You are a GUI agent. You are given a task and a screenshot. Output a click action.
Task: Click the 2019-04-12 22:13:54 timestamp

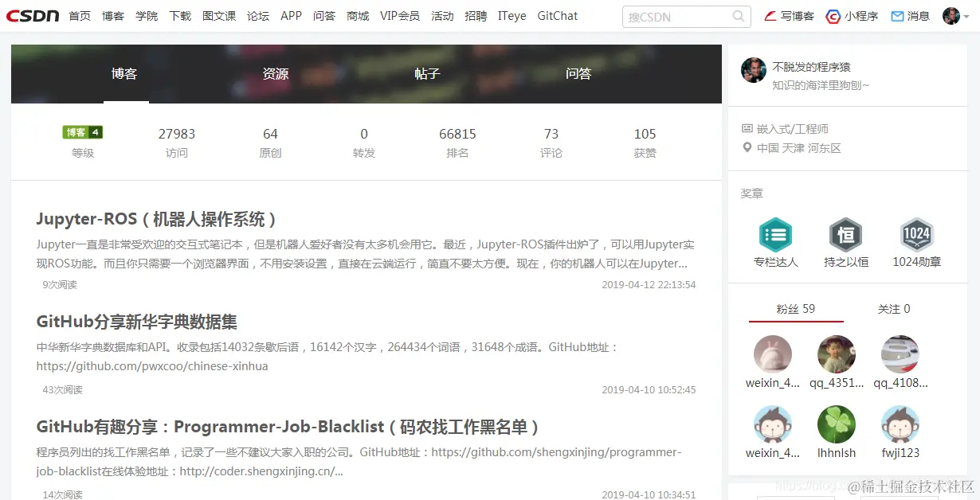[x=649, y=284]
